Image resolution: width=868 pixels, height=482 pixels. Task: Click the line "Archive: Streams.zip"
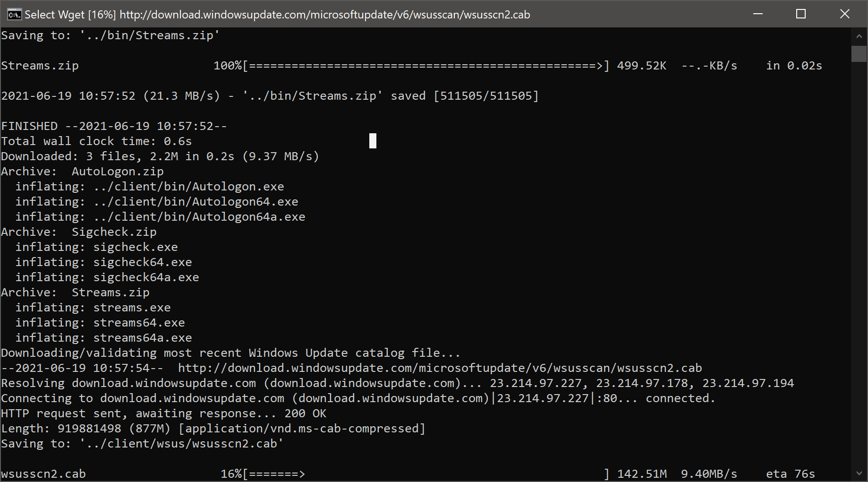coord(75,293)
